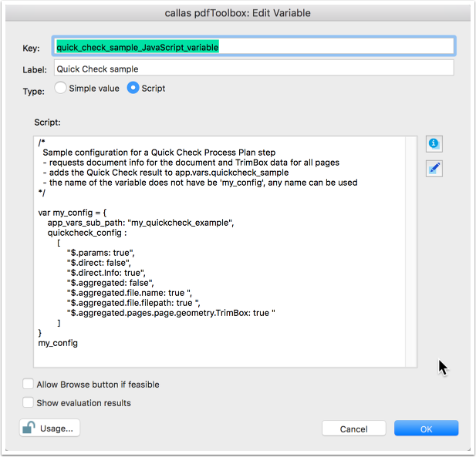Click the '$.aggregated.file.name: true' line
This screenshot has width=476, height=457.
click(x=130, y=293)
